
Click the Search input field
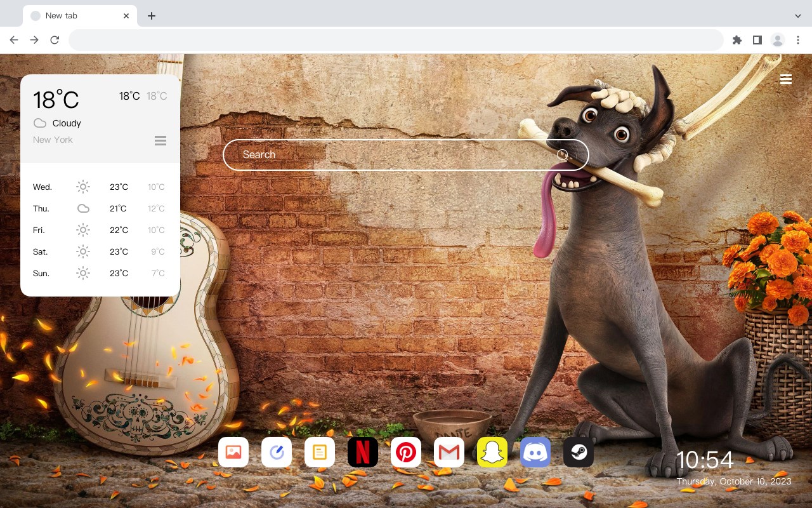coord(406,155)
